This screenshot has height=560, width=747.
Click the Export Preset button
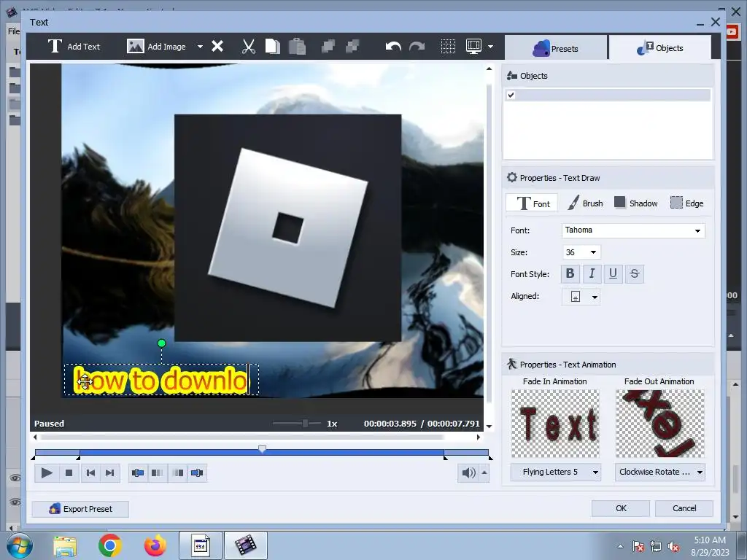tap(80, 508)
